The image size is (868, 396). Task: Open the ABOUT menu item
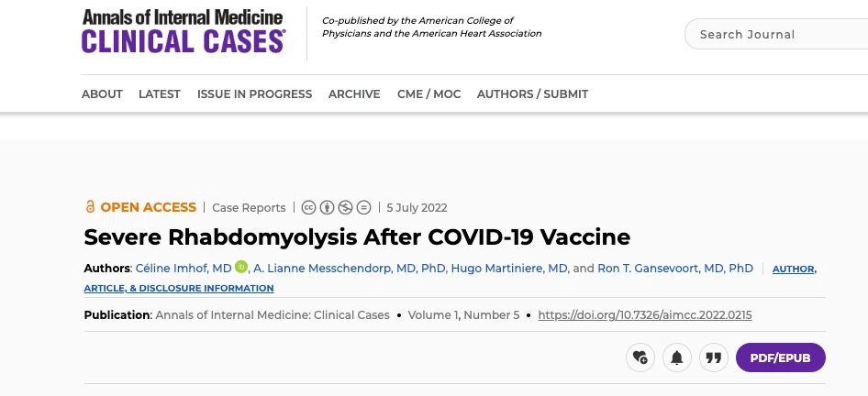pos(102,94)
